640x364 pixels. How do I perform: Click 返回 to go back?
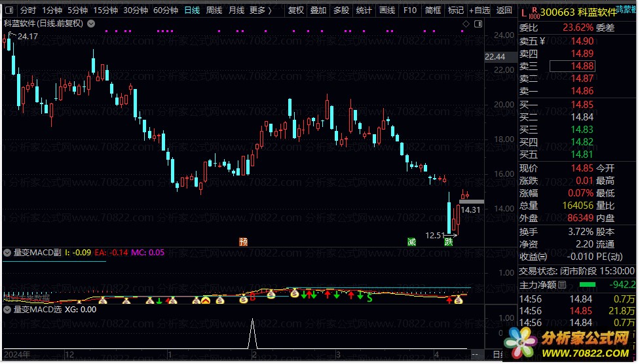504,10
